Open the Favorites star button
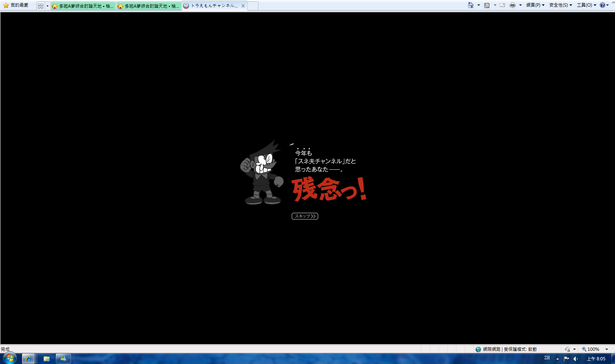This screenshot has height=364, width=615. [6, 5]
